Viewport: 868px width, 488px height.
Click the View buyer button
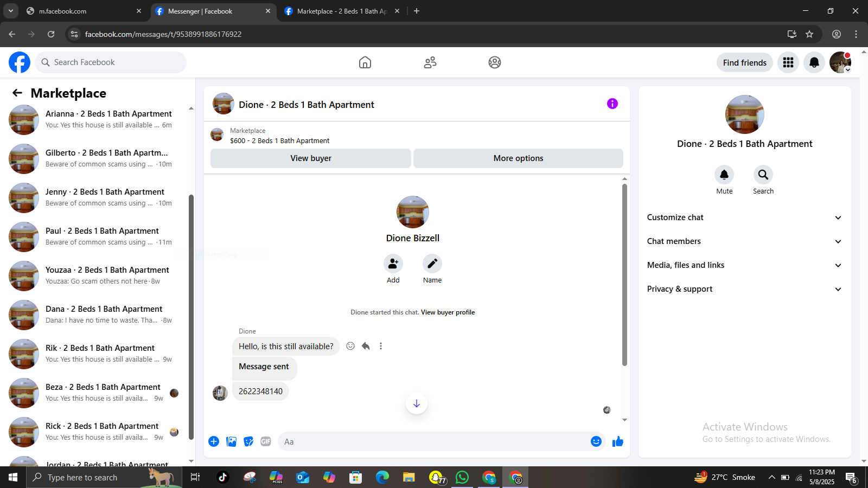[x=311, y=158]
